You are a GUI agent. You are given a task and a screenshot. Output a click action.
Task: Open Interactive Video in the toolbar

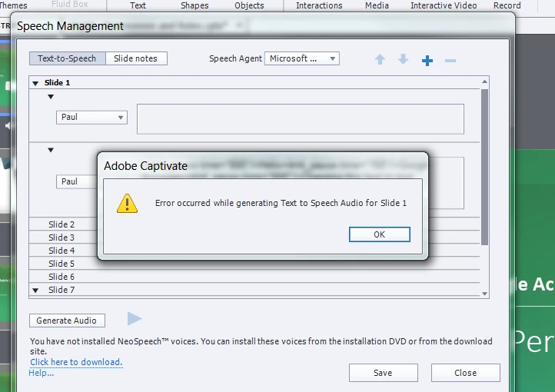coord(444,5)
